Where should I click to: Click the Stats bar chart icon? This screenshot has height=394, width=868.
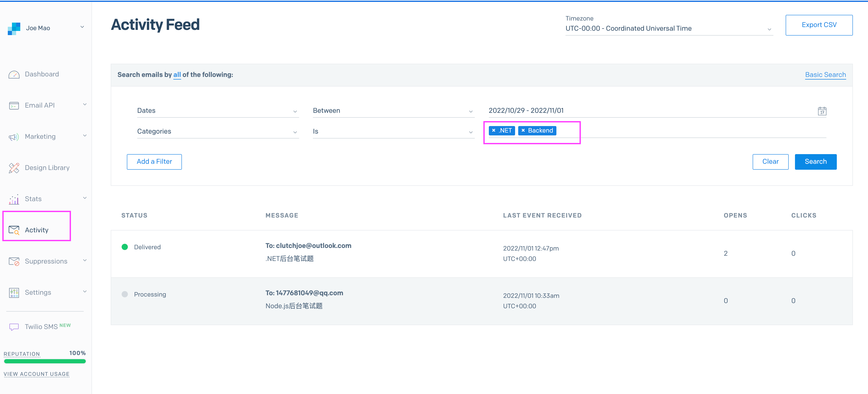tap(14, 199)
